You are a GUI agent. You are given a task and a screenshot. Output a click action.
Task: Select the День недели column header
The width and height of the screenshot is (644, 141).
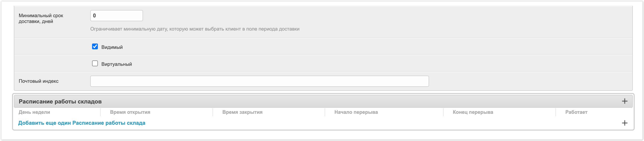34,112
